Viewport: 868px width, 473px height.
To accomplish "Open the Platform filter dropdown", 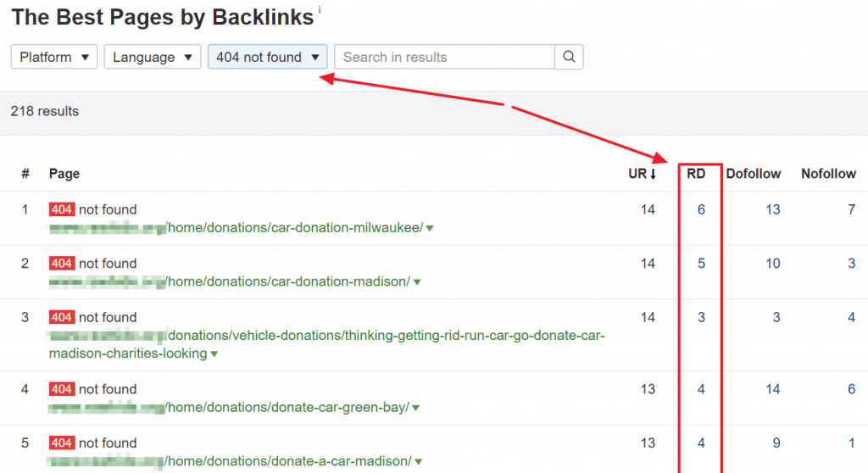I will (x=54, y=57).
